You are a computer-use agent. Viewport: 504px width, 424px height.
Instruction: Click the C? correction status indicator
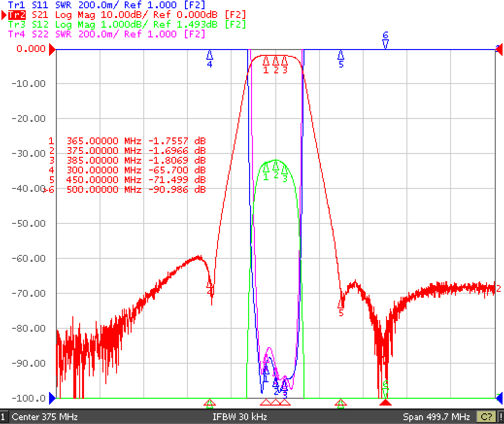point(487,417)
